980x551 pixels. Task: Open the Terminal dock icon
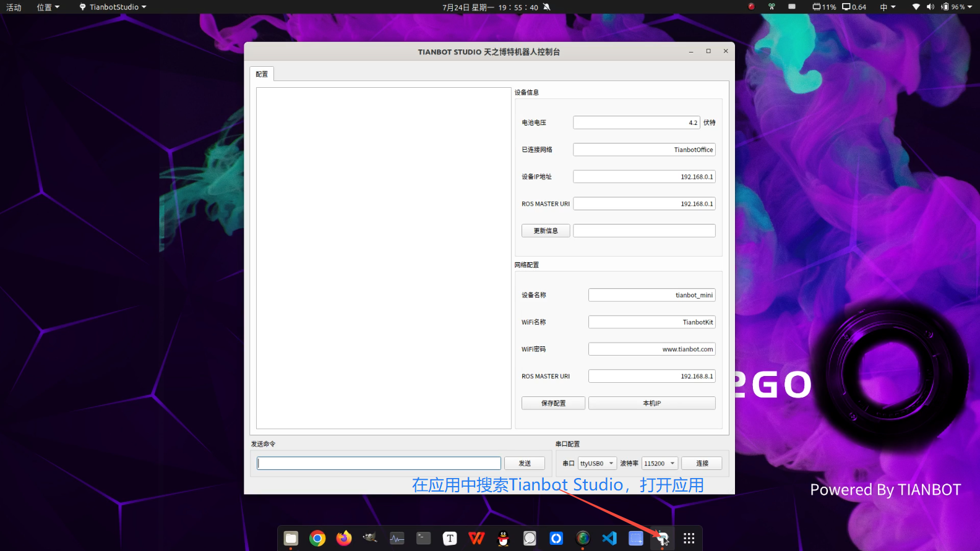click(423, 539)
